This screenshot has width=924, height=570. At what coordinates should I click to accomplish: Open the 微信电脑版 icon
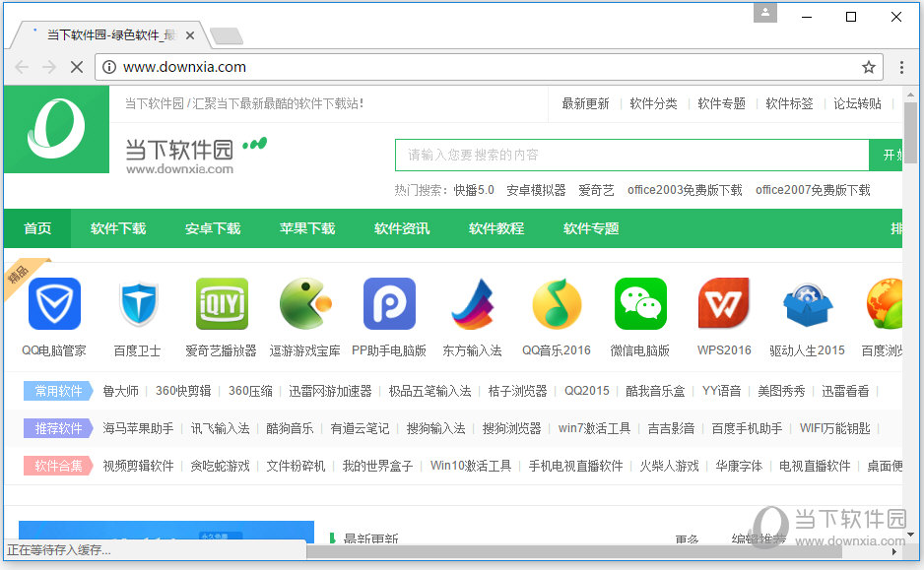[640, 304]
